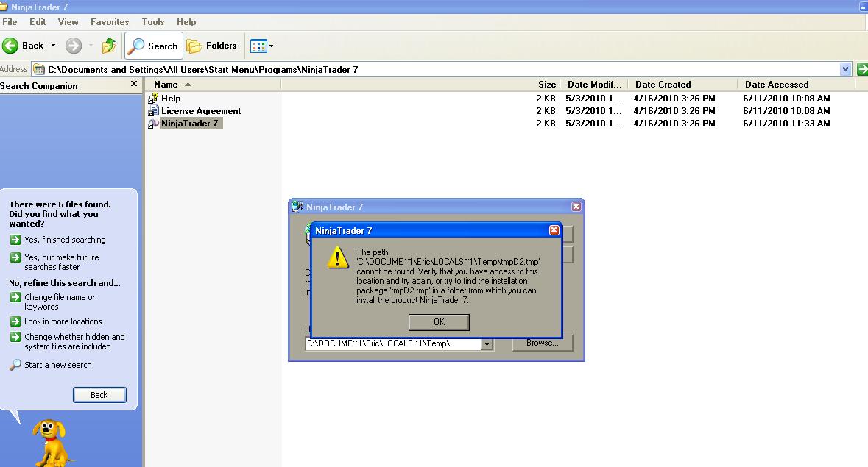
Task: Click the folder icon in address bar
Action: 39,70
